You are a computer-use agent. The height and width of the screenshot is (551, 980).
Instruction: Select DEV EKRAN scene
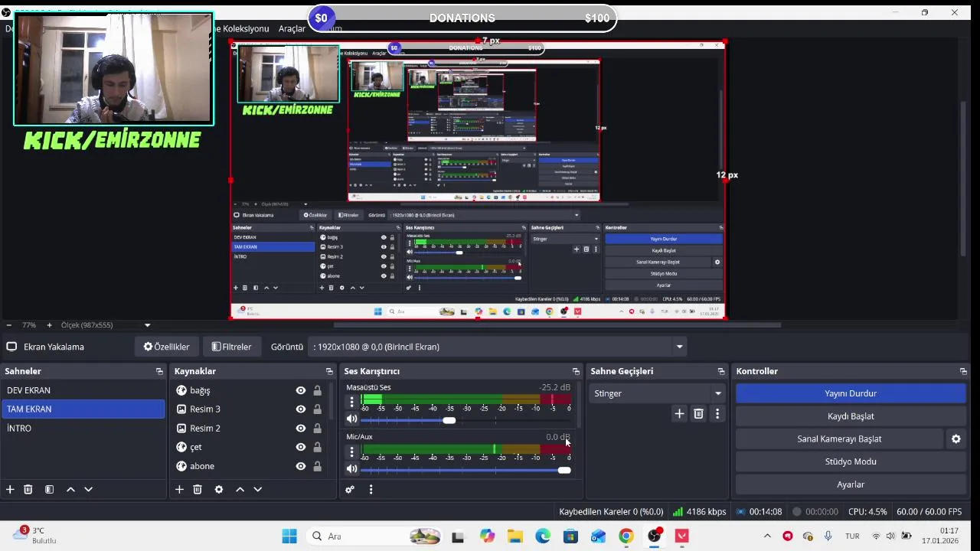click(83, 390)
